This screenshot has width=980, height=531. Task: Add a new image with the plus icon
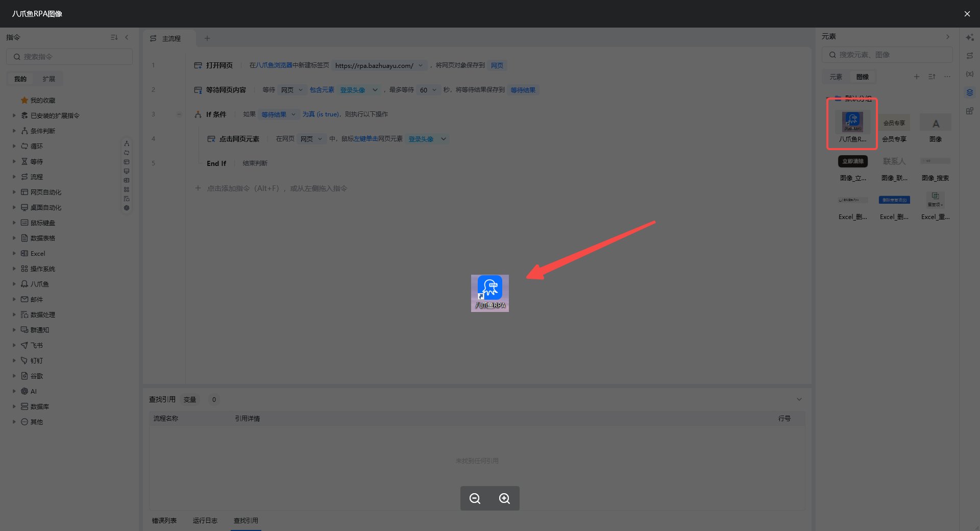click(x=917, y=77)
